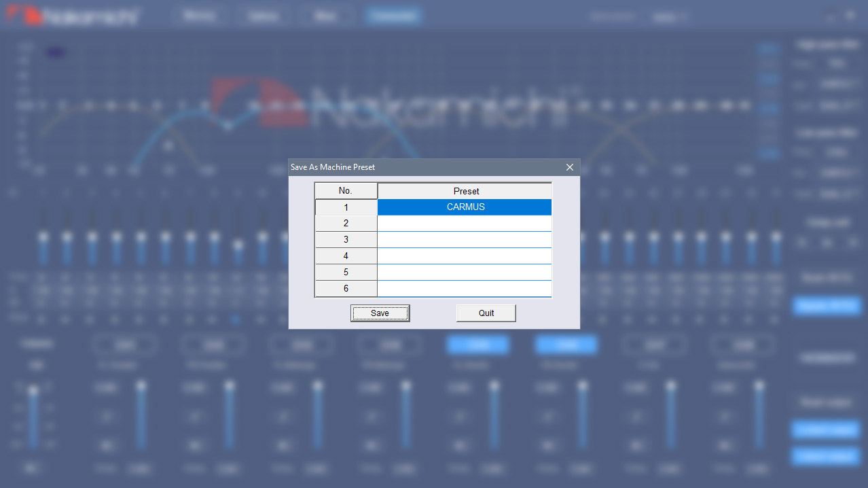Click the "No." column header
The width and height of the screenshot is (868, 488).
pos(346,191)
